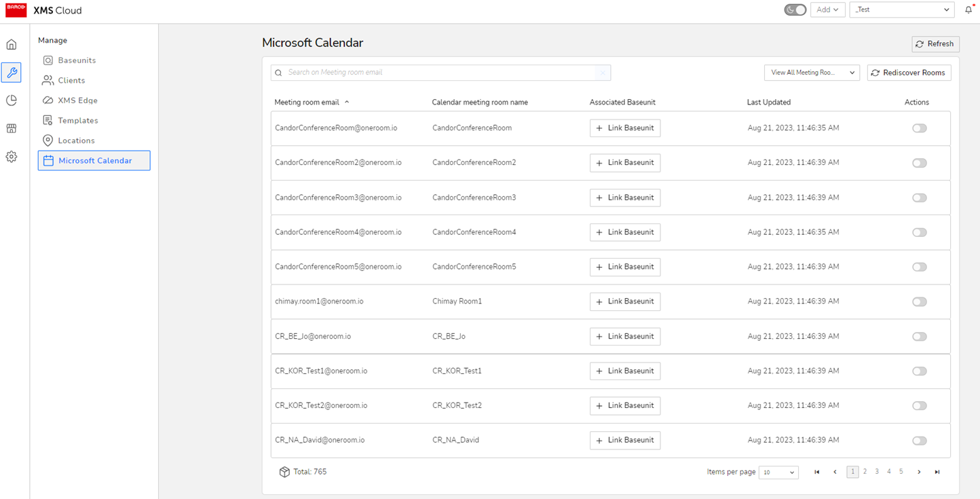980x499 pixels.
Task: Click the Rediscover Rooms button
Action: coord(909,73)
